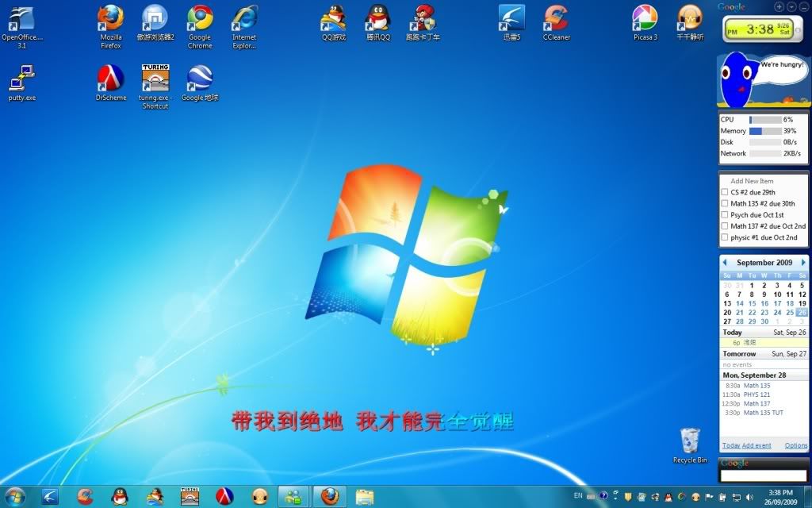This screenshot has width=812, height=508.
Task: Select the turing.exe shortcut on desktop
Action: pyautogui.click(x=155, y=87)
